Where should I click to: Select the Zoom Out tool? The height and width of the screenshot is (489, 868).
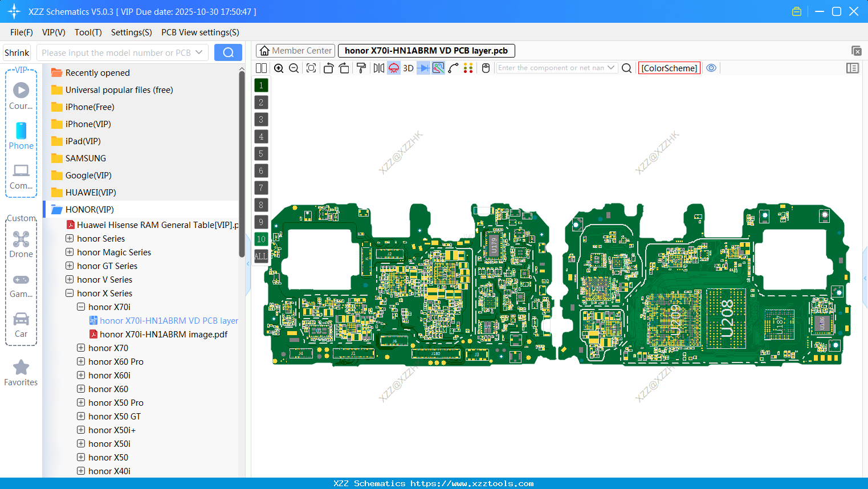click(293, 68)
